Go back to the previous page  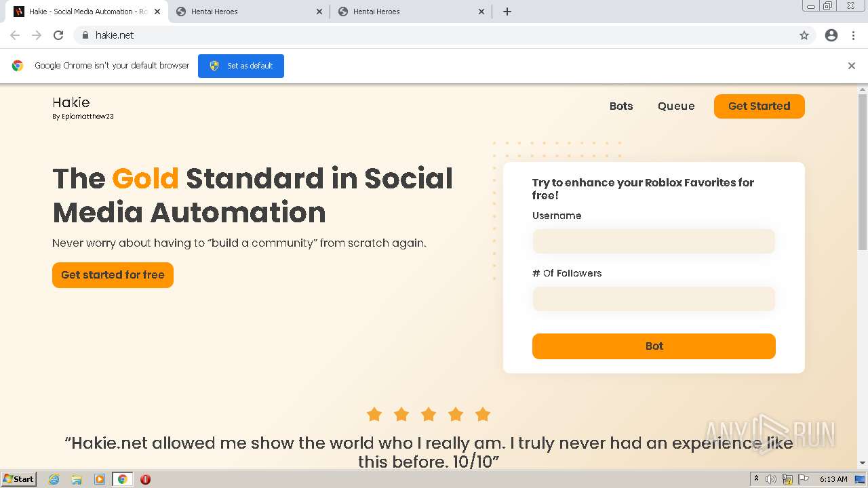pyautogui.click(x=15, y=35)
